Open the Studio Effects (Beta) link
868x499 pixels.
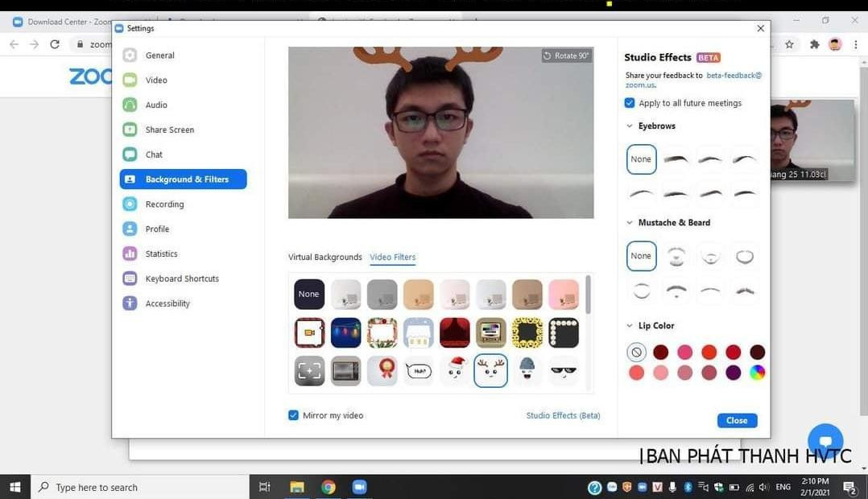click(562, 415)
